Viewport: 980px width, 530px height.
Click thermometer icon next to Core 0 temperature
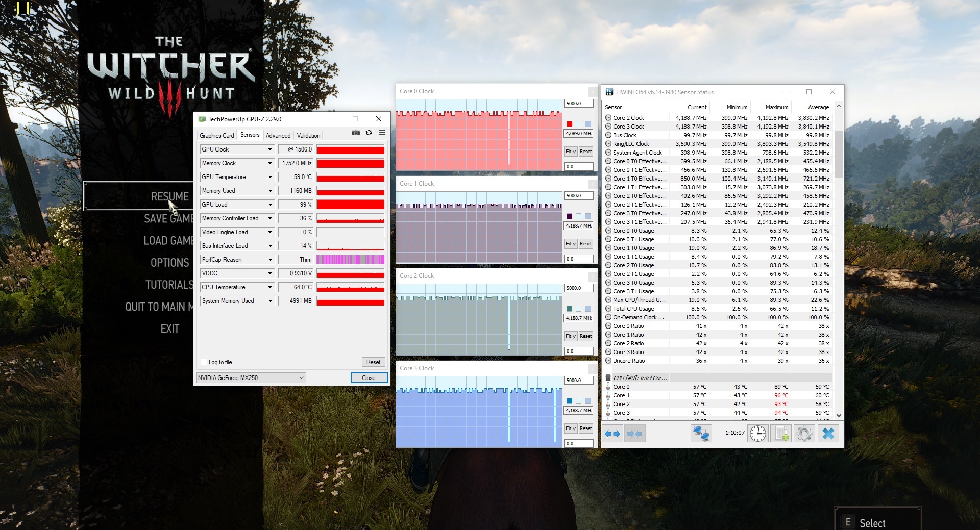click(x=608, y=387)
